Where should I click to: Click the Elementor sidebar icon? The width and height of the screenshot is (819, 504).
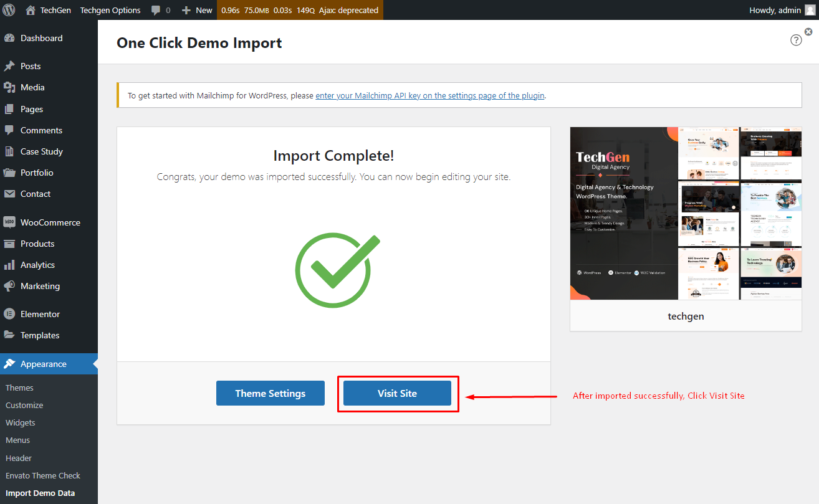pos(9,314)
